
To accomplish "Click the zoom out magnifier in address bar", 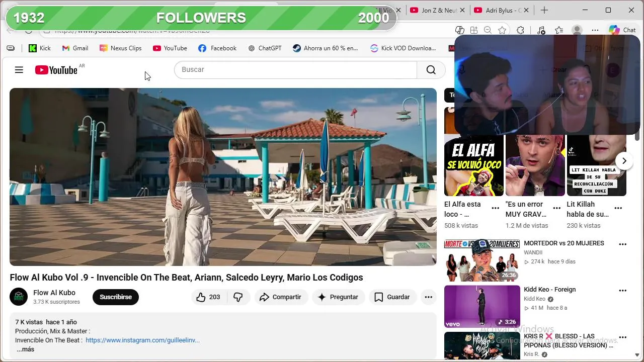I will (488, 30).
